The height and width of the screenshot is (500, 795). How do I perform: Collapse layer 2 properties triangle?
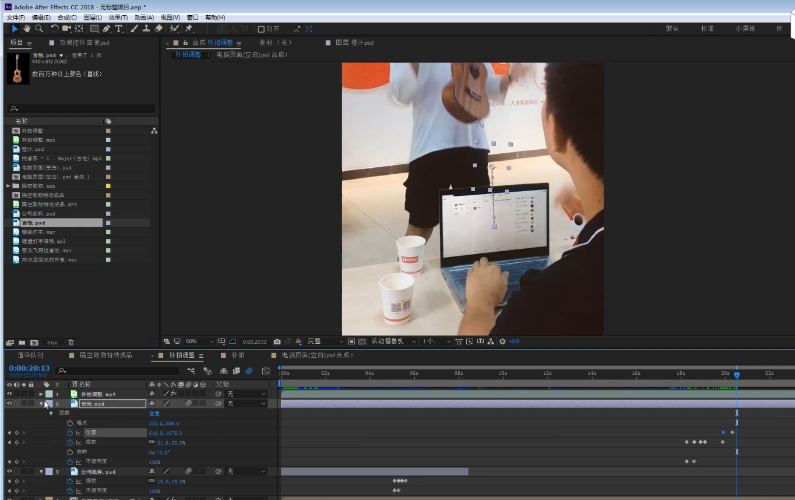[41, 404]
